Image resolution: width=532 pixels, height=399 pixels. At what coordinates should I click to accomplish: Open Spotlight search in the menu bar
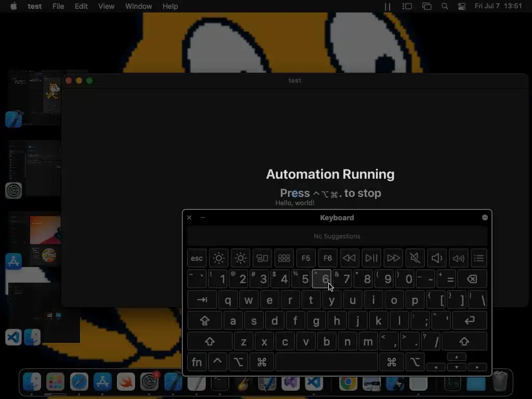445,6
